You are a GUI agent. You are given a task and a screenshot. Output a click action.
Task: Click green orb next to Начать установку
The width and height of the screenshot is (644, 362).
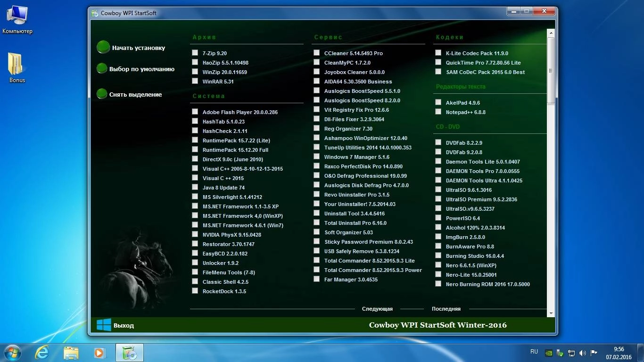click(x=103, y=47)
